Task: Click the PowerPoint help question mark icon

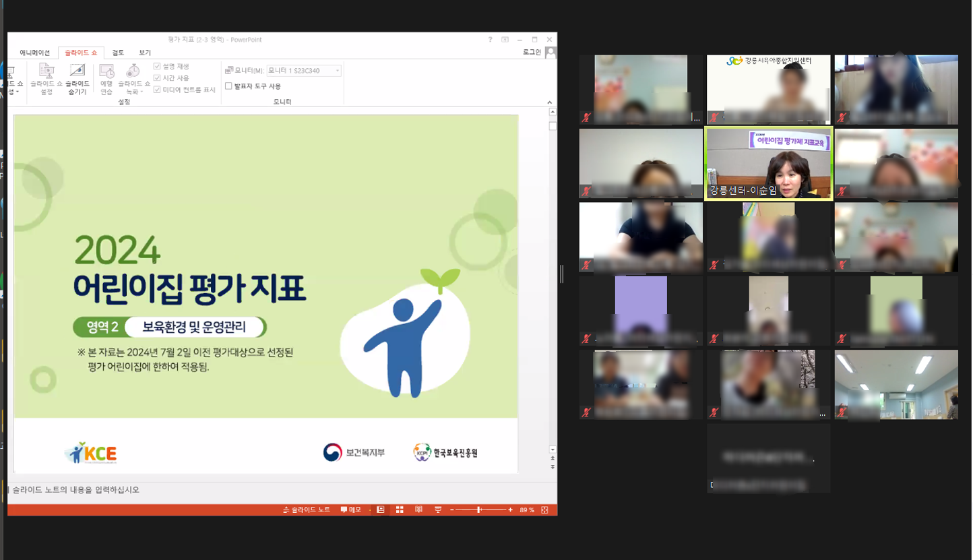Action: point(490,40)
